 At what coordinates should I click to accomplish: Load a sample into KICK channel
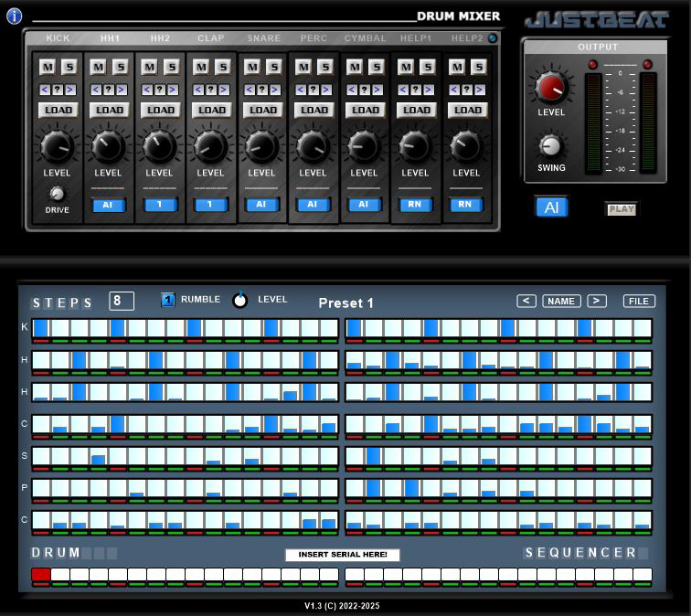pos(58,111)
